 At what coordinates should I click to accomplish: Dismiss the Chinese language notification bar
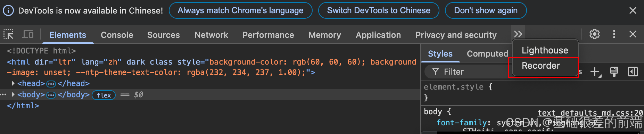point(633,11)
